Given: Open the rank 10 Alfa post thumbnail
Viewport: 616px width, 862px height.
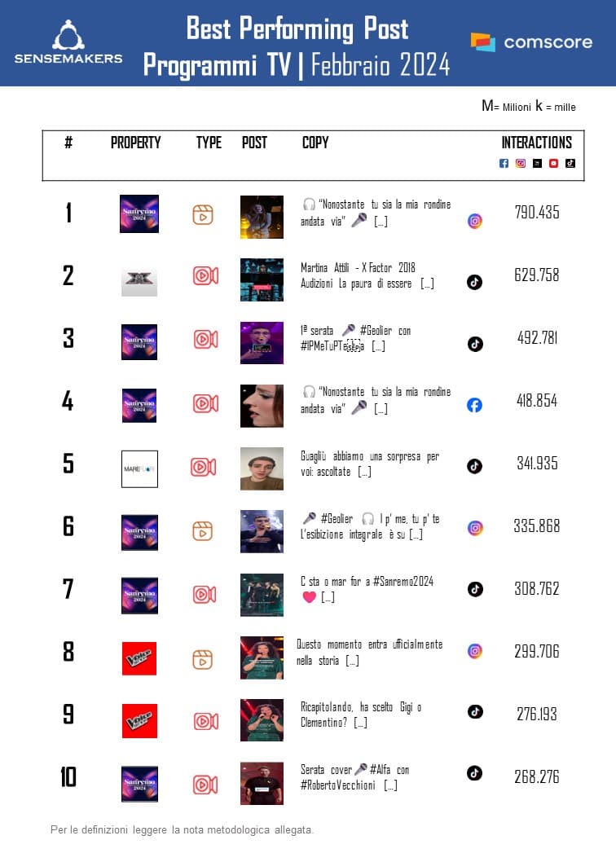Looking at the screenshot, I should 262,783.
